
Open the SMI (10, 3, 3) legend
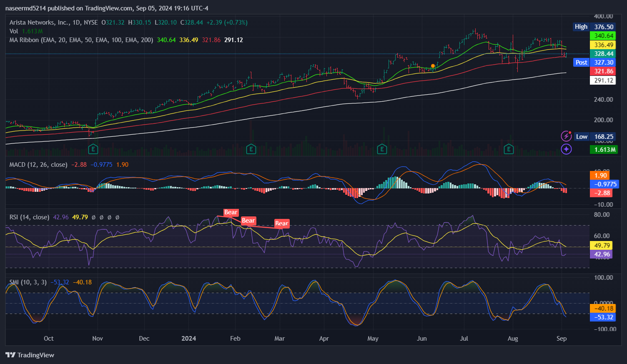28,282
